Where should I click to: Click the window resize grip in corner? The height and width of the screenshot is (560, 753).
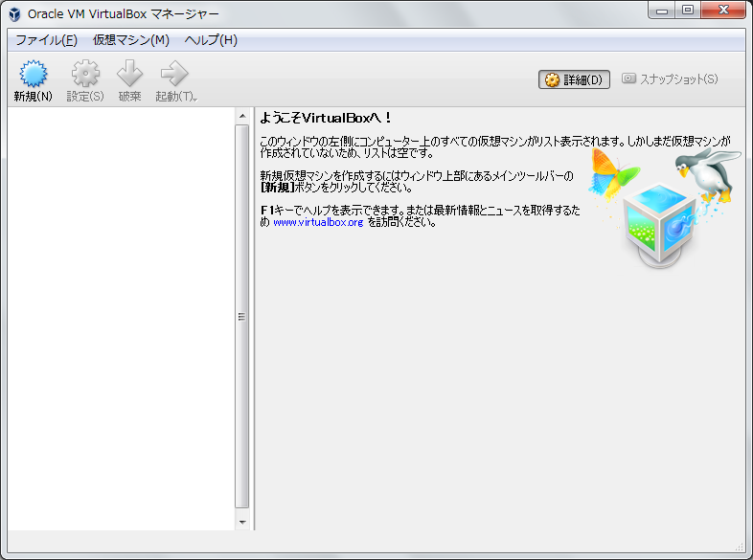pyautogui.click(x=739, y=547)
